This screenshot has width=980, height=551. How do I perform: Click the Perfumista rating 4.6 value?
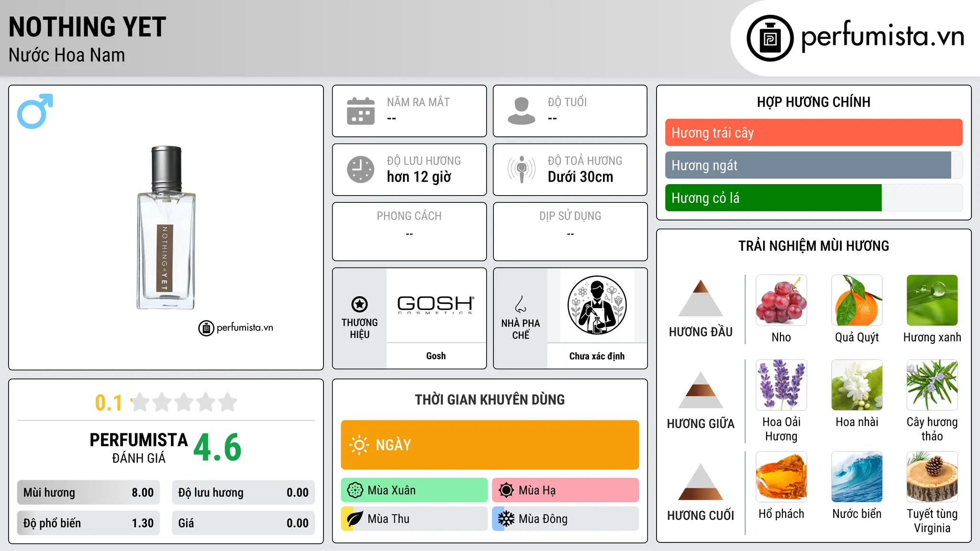click(217, 447)
